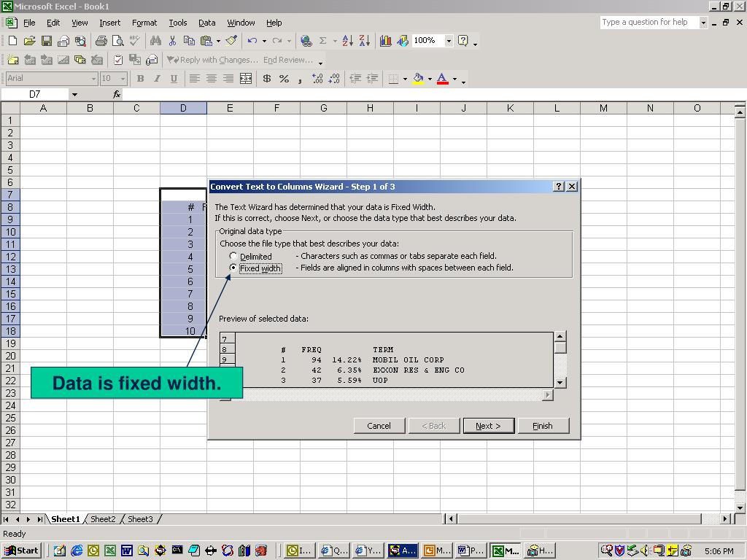Open the Zoom 100% dropdown
The height and width of the screenshot is (560, 747).
click(x=449, y=41)
